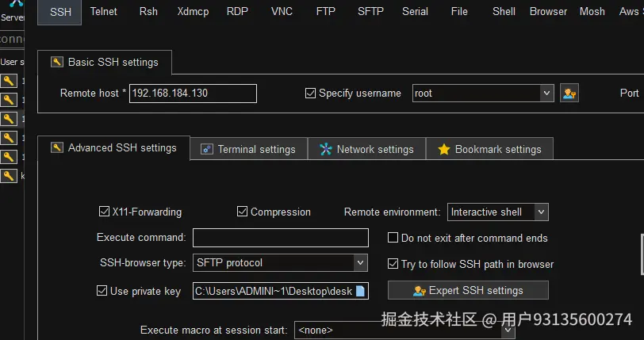Choose Shell session type
Image resolution: width=644 pixels, height=340 pixels.
coord(504,12)
